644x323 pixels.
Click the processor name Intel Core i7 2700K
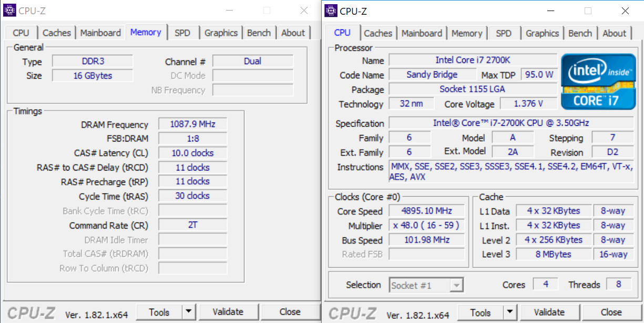click(x=473, y=60)
